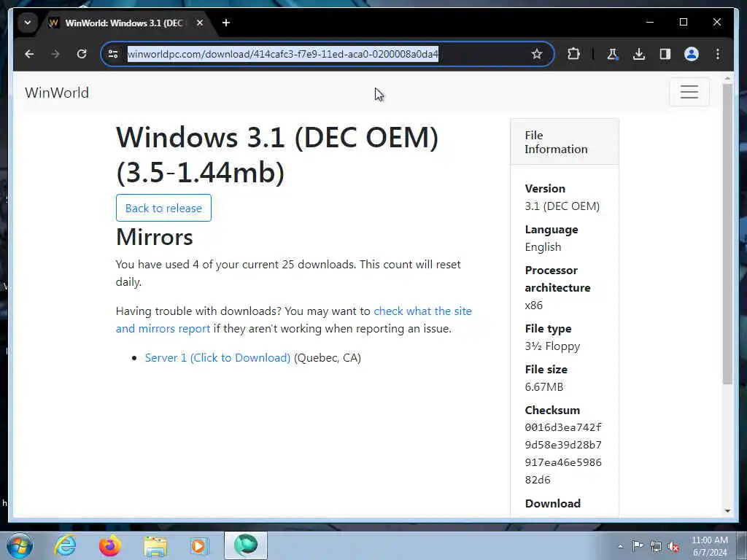
Task: Click the version value 3.1 (DEC OEM)
Action: [562, 206]
